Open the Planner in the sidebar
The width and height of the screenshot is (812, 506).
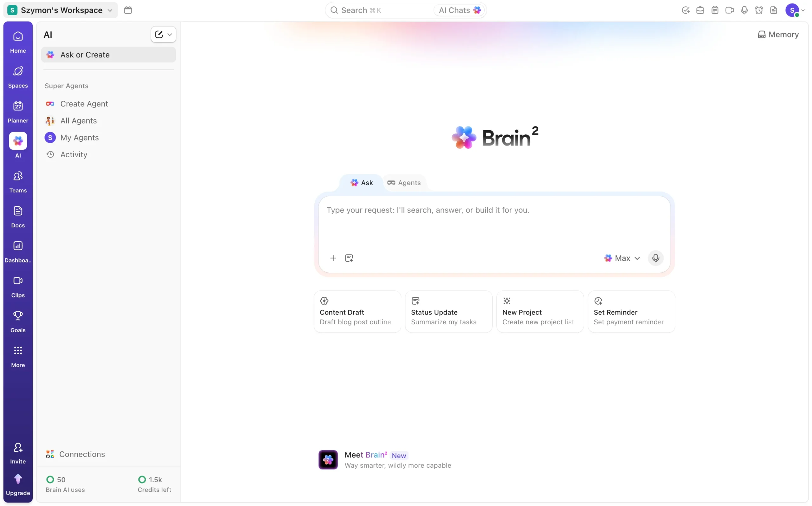18,112
